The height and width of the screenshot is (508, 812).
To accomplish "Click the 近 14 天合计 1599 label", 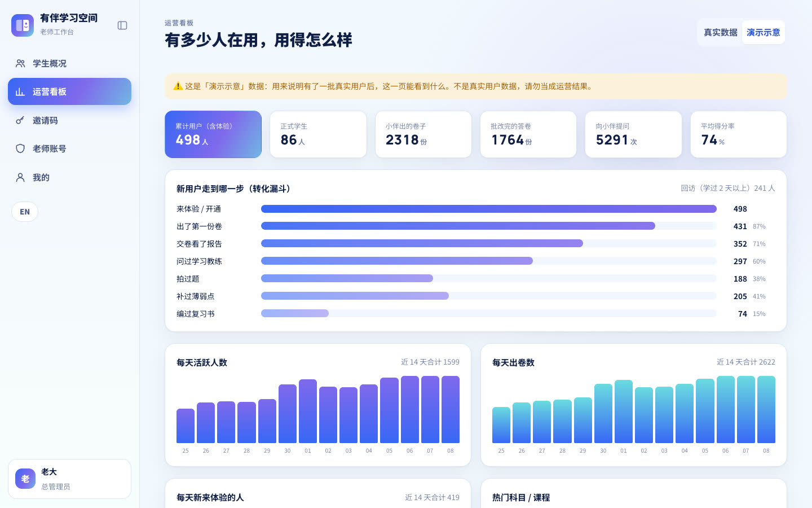I will point(430,362).
